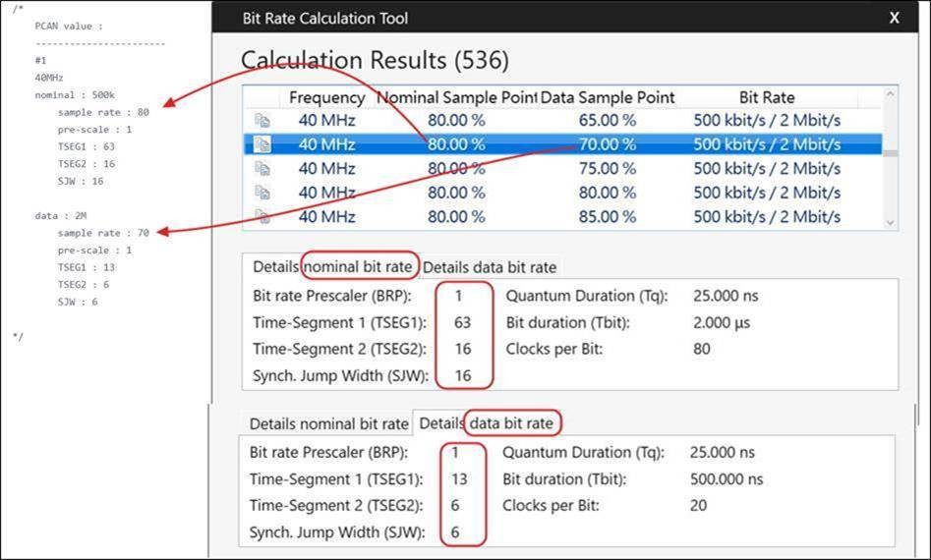The width and height of the screenshot is (931, 560).
Task: Click the copy icon in the 75.00 % data row
Action: tap(262, 168)
